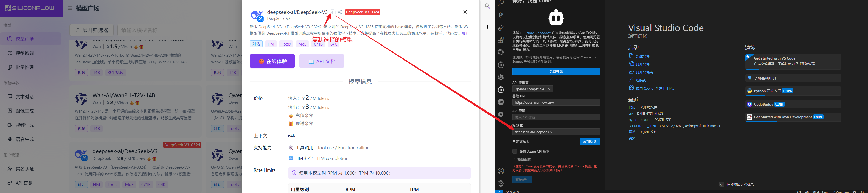Screen dimensions: 868x193
Task: Click the red DeepSeek-V3-0324 badge in panel
Action: 362,12
